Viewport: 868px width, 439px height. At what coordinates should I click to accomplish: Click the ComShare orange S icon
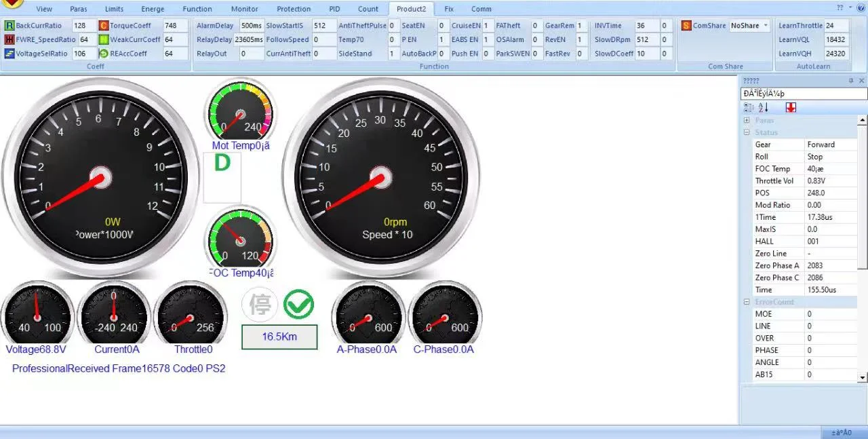click(x=686, y=26)
